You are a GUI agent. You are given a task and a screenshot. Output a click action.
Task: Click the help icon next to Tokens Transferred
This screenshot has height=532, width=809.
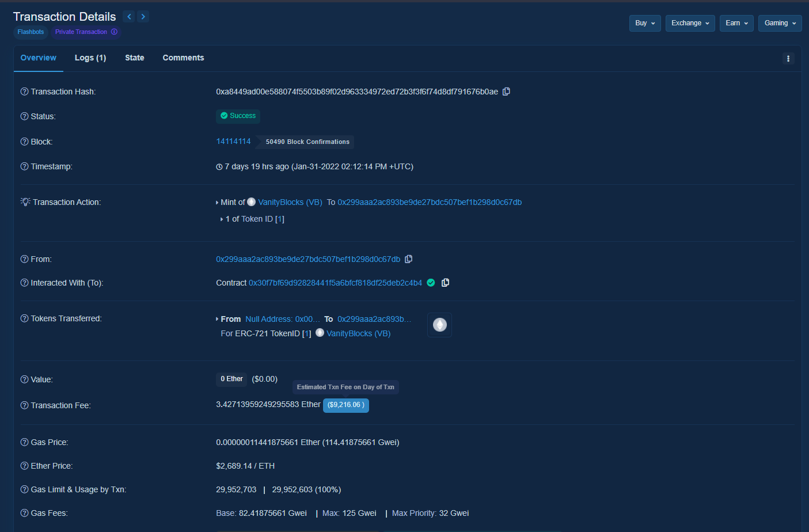(x=24, y=318)
